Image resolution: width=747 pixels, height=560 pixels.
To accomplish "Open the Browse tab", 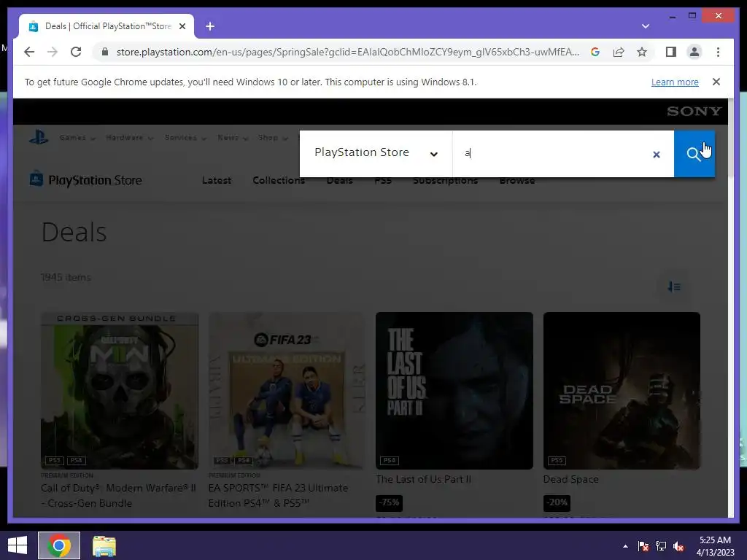I will point(517,181).
